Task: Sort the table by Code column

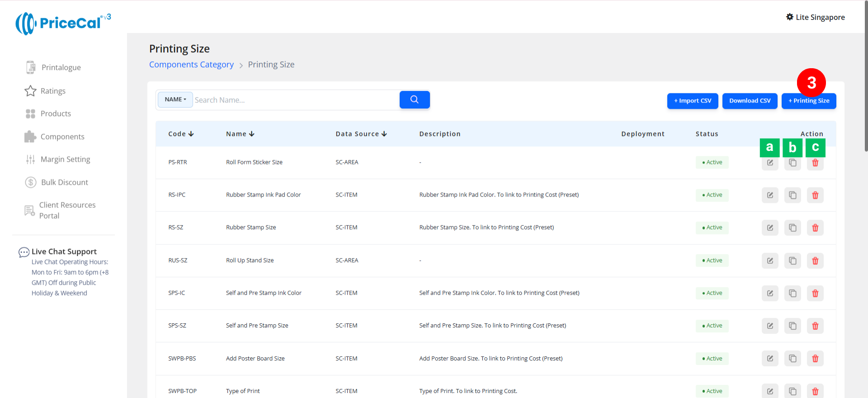Action: [181, 134]
